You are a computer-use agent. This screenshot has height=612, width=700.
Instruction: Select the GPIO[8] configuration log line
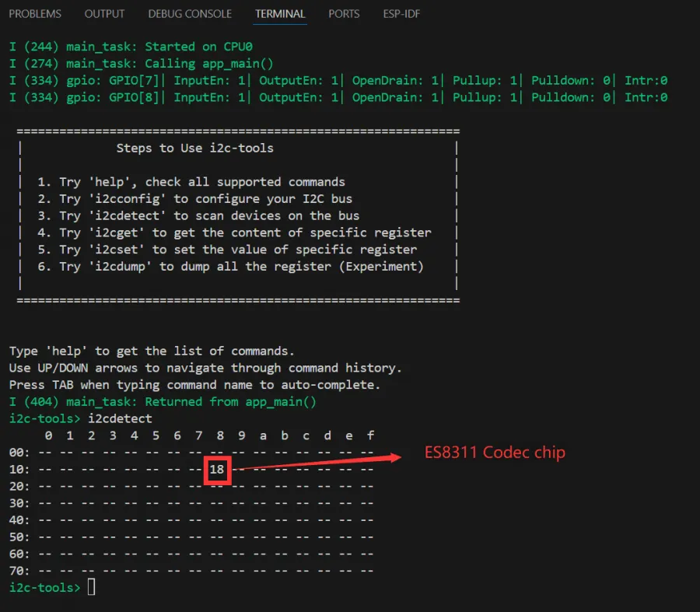233,97
